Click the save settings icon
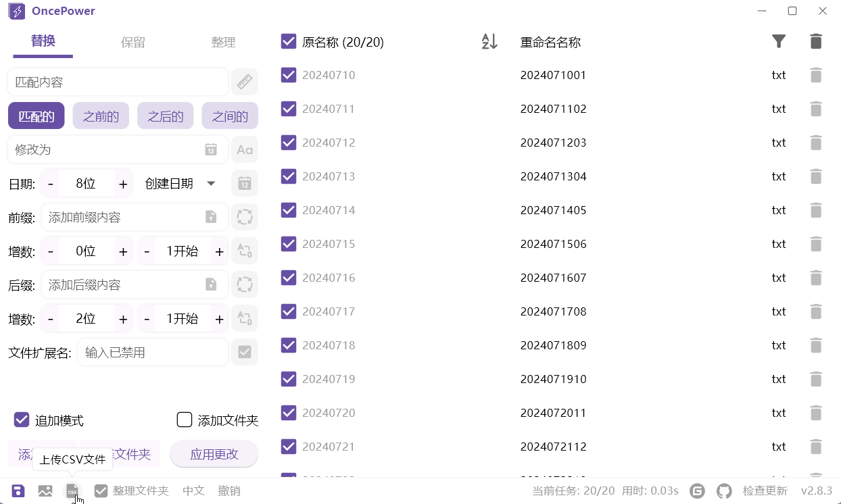The image size is (841, 504). (x=18, y=490)
